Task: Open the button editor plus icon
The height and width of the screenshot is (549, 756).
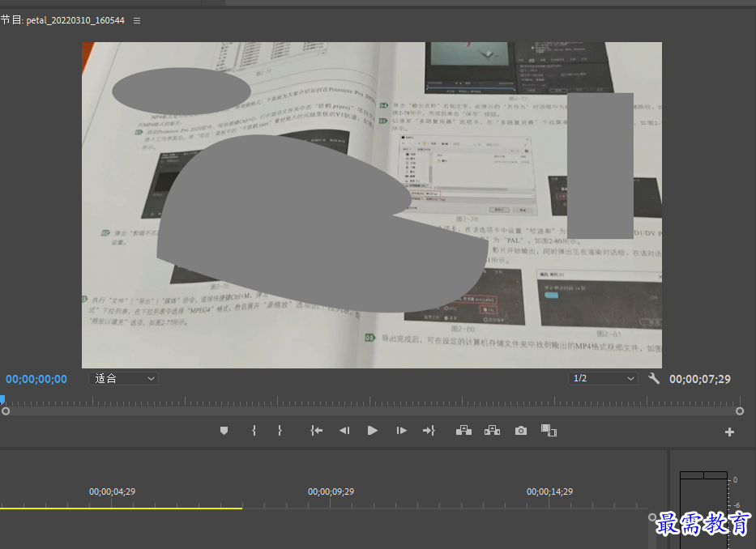Action: coord(729,432)
